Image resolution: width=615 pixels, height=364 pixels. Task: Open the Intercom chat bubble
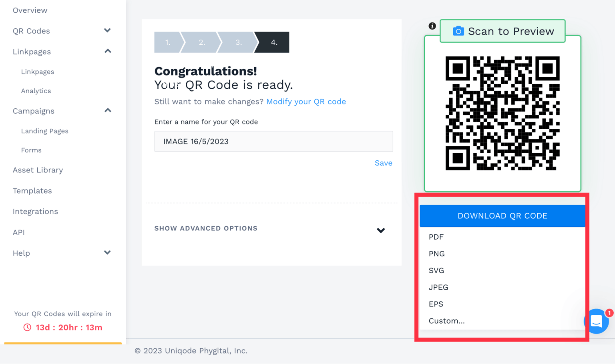(x=596, y=321)
